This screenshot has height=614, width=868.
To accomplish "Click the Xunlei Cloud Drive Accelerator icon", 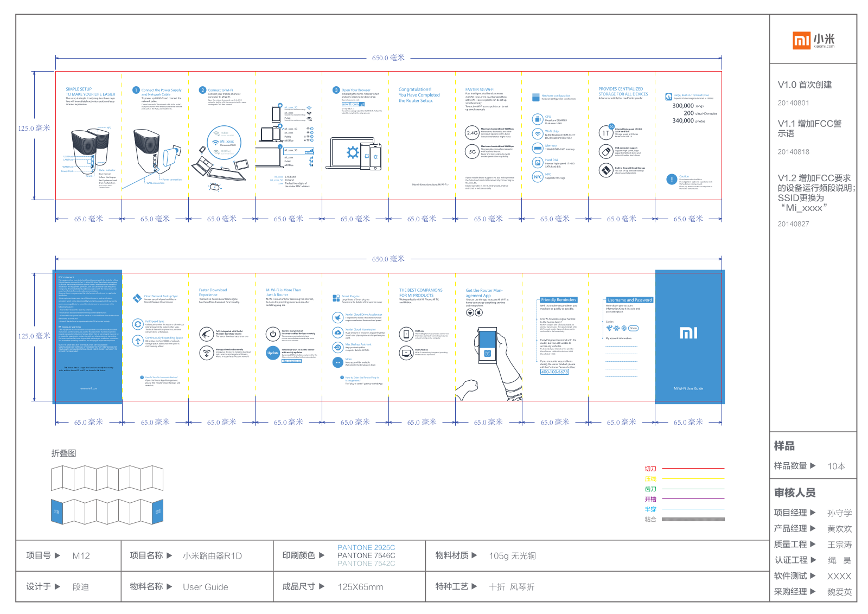I will tap(337, 317).
